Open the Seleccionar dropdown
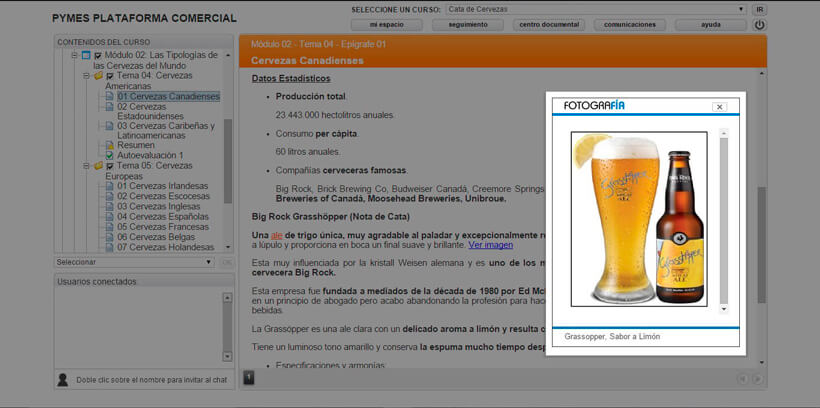The image size is (820, 408). pos(134,262)
